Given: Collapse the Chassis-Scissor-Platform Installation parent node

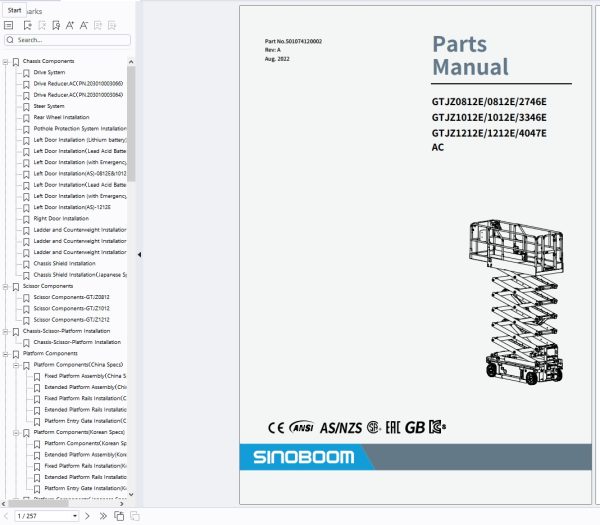Looking at the screenshot, I should click(x=5, y=332).
